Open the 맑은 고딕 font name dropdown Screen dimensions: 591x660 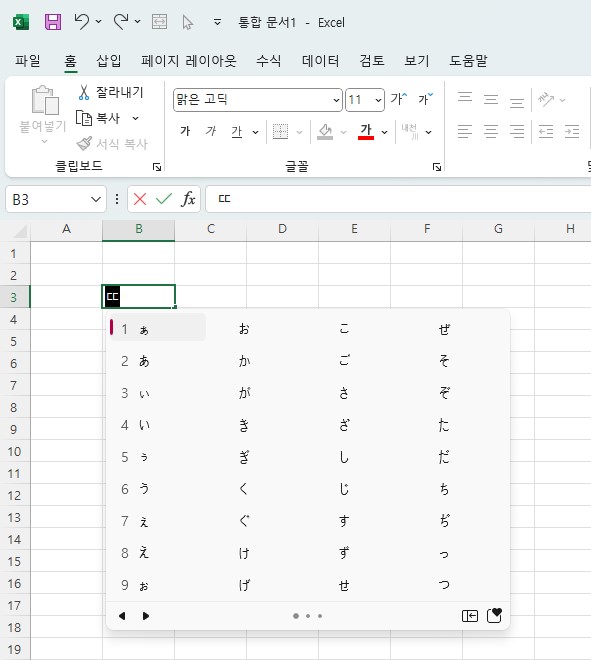tap(336, 100)
